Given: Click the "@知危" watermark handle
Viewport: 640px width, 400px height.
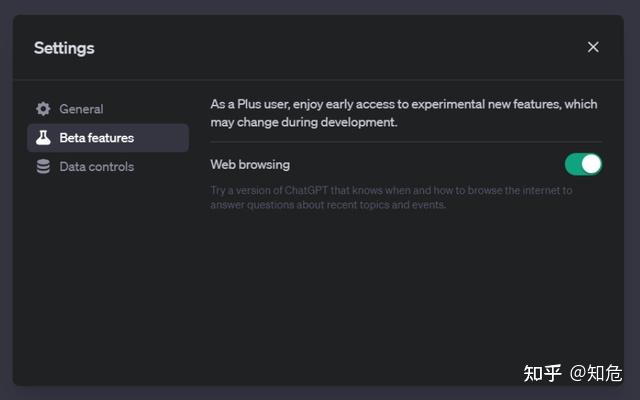Looking at the screenshot, I should tap(596, 373).
